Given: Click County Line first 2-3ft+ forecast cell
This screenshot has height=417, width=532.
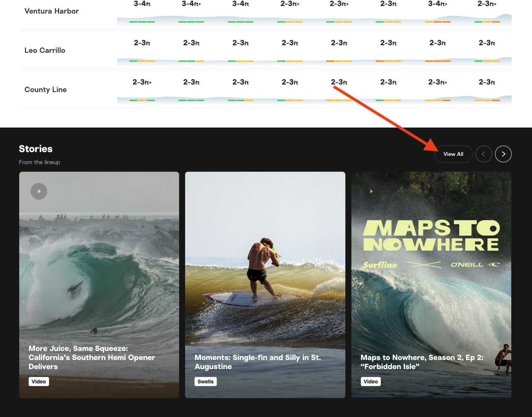Looking at the screenshot, I should pos(142,82).
